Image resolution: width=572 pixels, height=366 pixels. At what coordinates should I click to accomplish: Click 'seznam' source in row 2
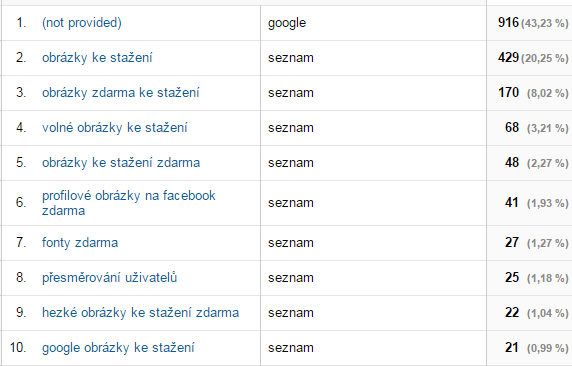291,58
